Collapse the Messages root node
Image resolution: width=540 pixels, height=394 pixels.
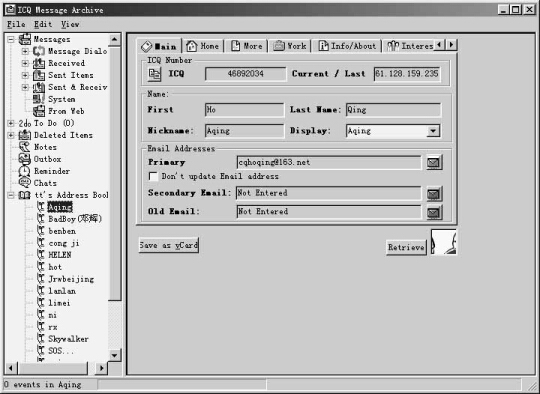pos(11,39)
